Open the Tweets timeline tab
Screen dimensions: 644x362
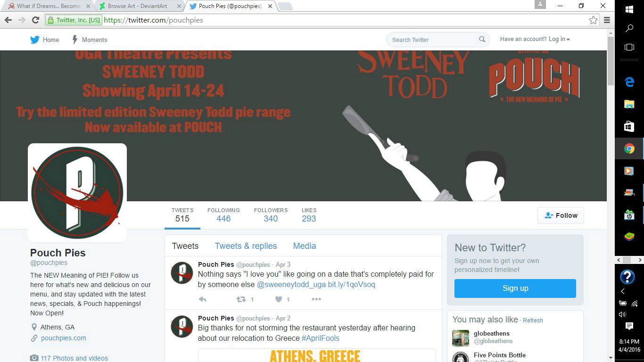[x=185, y=246]
